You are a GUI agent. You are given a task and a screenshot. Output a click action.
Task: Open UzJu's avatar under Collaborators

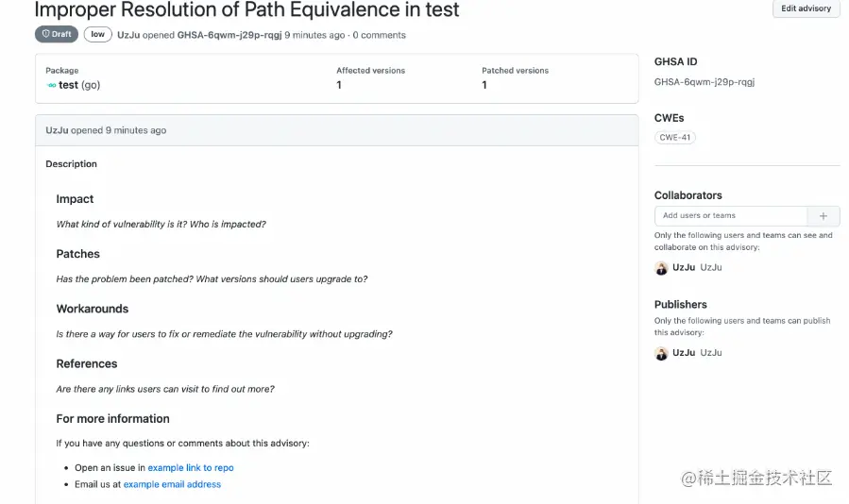tap(661, 268)
